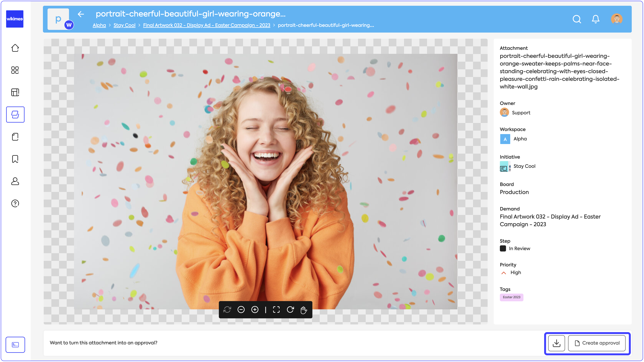Download the attachment with download button
The image size is (644, 362).
pos(556,343)
